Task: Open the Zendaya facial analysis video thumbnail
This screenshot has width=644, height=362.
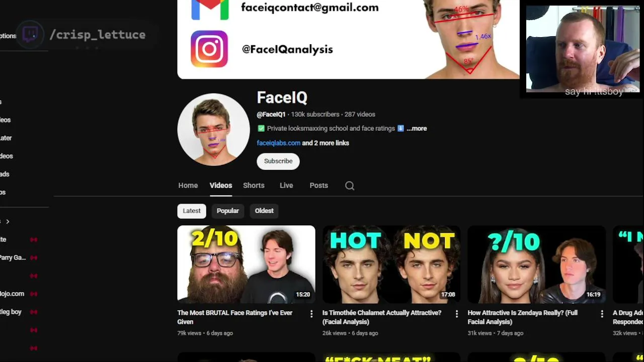Action: [x=536, y=264]
